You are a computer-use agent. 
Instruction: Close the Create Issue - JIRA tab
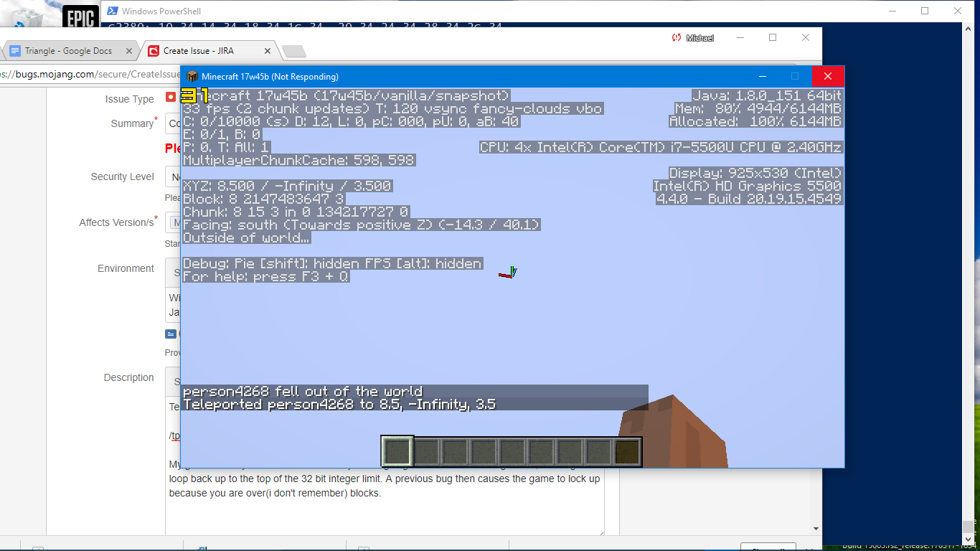pos(268,51)
